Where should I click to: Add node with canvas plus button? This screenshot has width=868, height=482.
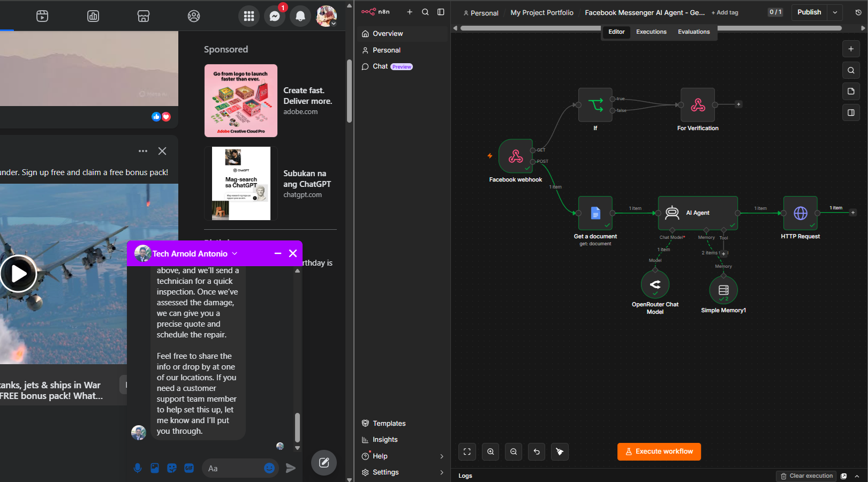pyautogui.click(x=851, y=49)
